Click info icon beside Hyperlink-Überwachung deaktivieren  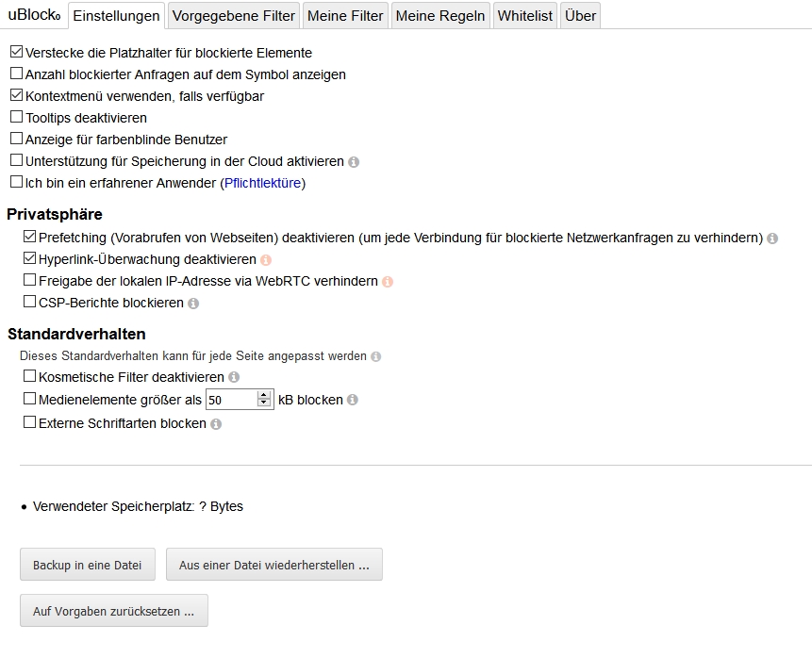click(266, 260)
